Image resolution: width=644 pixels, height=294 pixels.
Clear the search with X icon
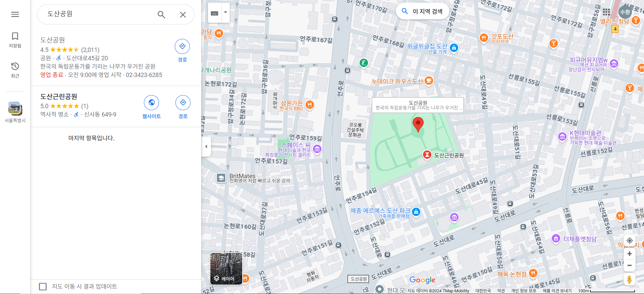183,15
